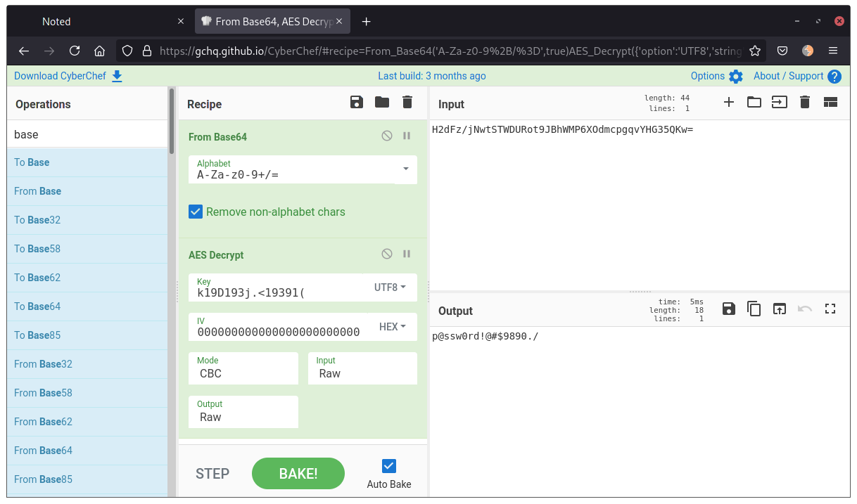Change the IV format HEX dropdown

pos(392,327)
